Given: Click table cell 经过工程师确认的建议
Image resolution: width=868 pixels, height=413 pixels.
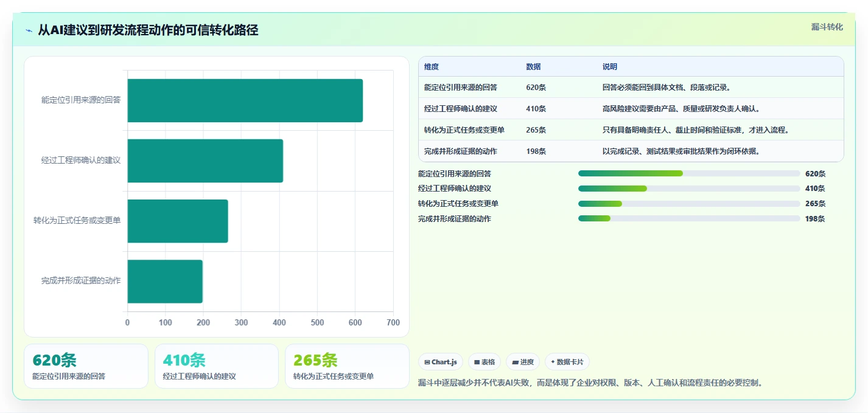Looking at the screenshot, I should [x=461, y=109].
